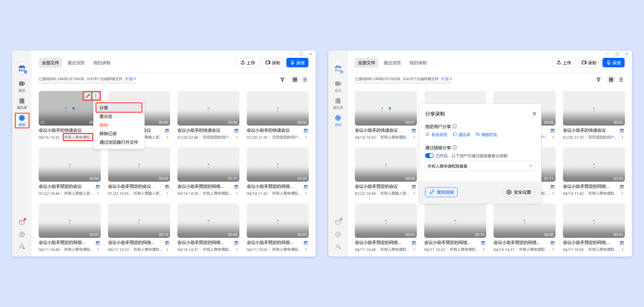Switch to the 最近浏览 tab in left window

point(76,63)
